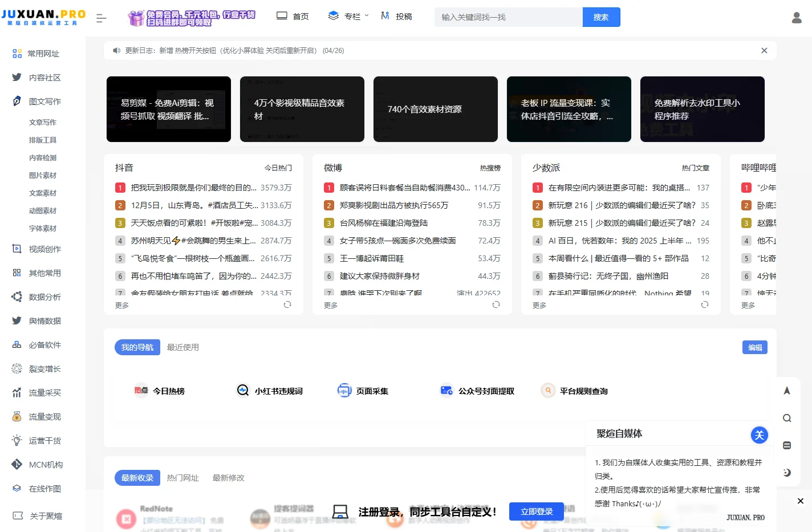Select 文案素材 submenu item
The width and height of the screenshot is (812, 532).
(x=43, y=193)
